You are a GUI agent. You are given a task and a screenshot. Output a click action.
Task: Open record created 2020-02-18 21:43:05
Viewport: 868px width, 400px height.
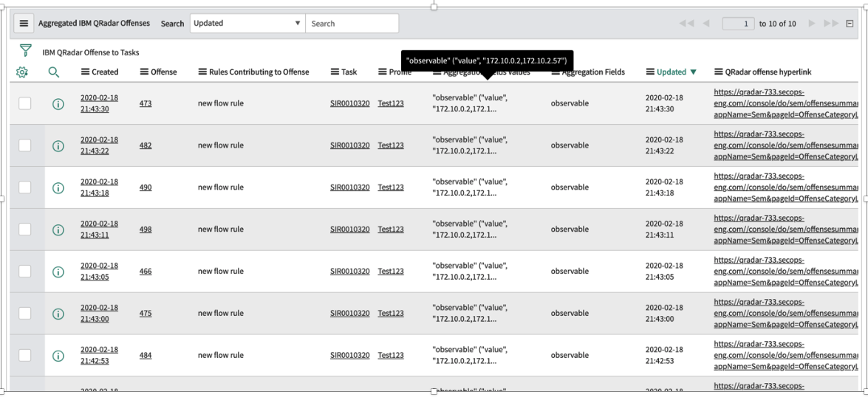(x=99, y=272)
